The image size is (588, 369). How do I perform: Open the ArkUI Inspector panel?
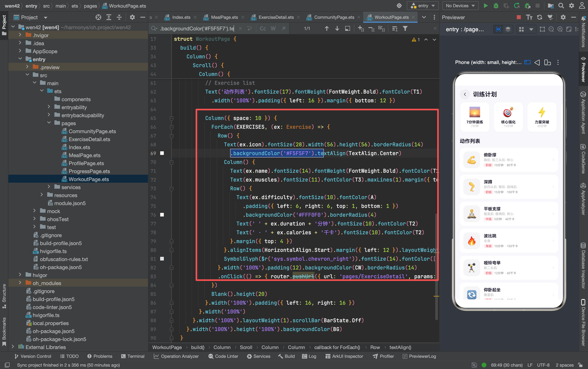click(344, 356)
